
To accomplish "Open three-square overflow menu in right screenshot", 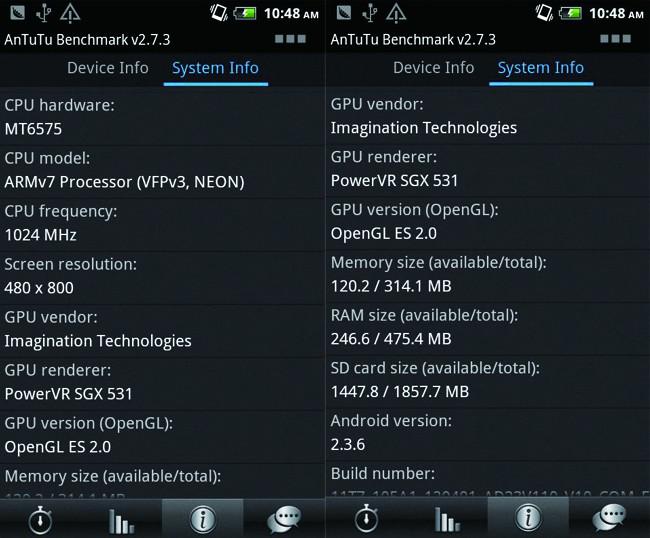I will coord(616,39).
